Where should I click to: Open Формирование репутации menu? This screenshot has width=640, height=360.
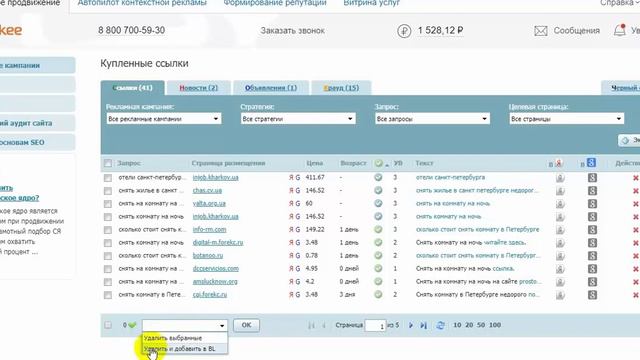275,3
